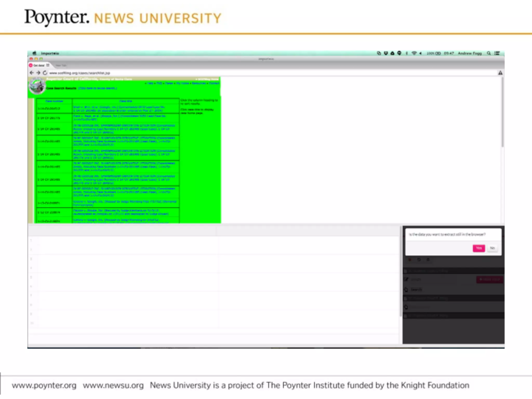
Task: Click the court seal logo image
Action: pos(37,86)
